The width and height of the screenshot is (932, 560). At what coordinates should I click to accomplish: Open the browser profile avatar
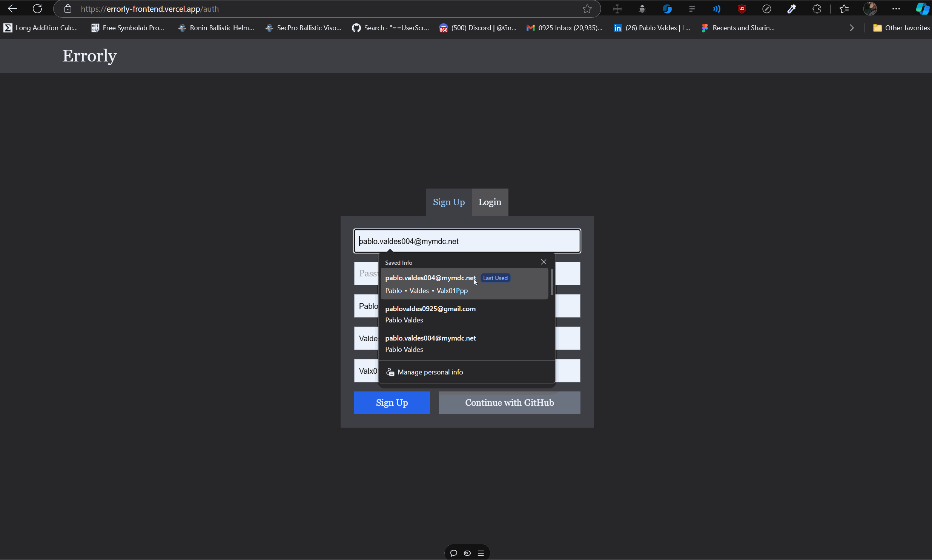coord(870,9)
